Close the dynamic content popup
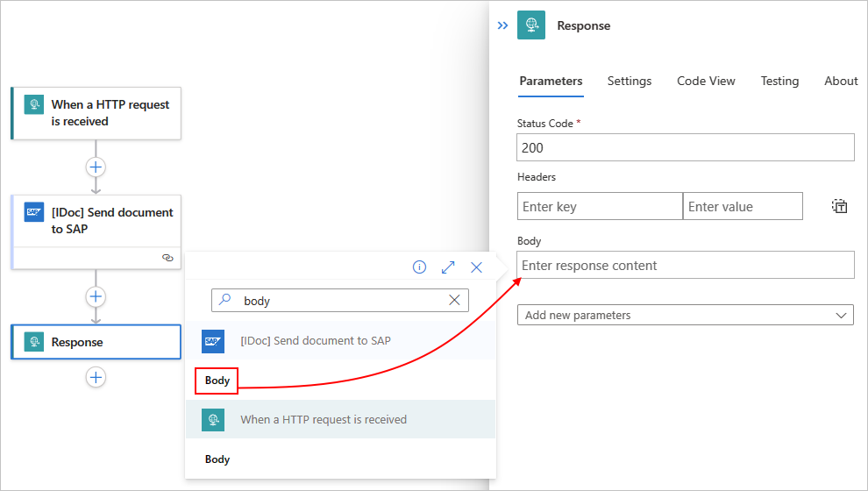The image size is (868, 491). 476,267
